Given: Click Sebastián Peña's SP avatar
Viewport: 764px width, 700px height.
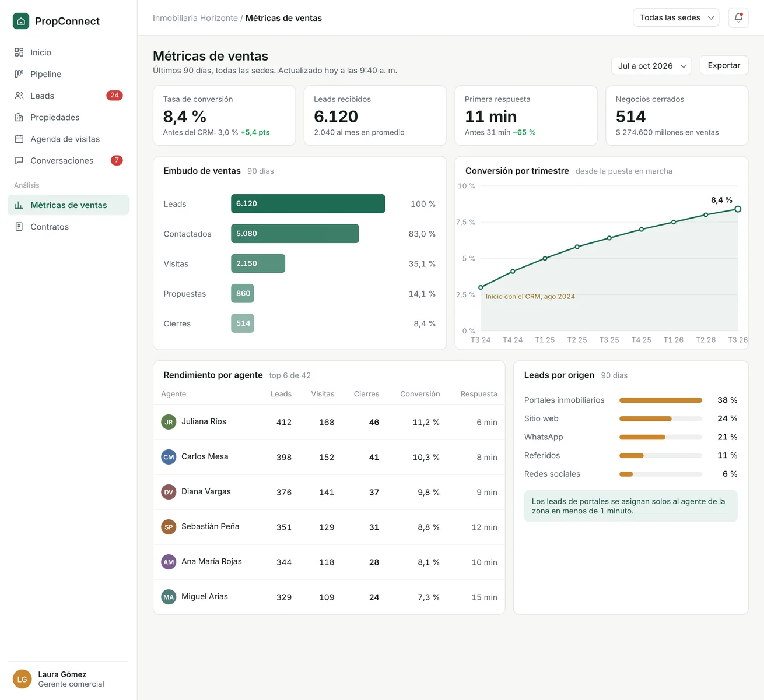Looking at the screenshot, I should point(169,527).
